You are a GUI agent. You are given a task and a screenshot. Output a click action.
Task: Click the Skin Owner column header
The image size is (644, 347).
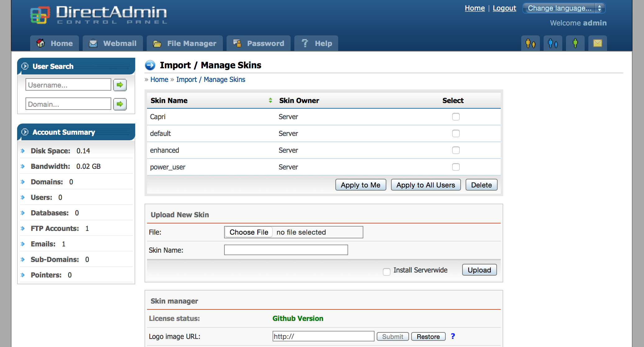point(299,101)
